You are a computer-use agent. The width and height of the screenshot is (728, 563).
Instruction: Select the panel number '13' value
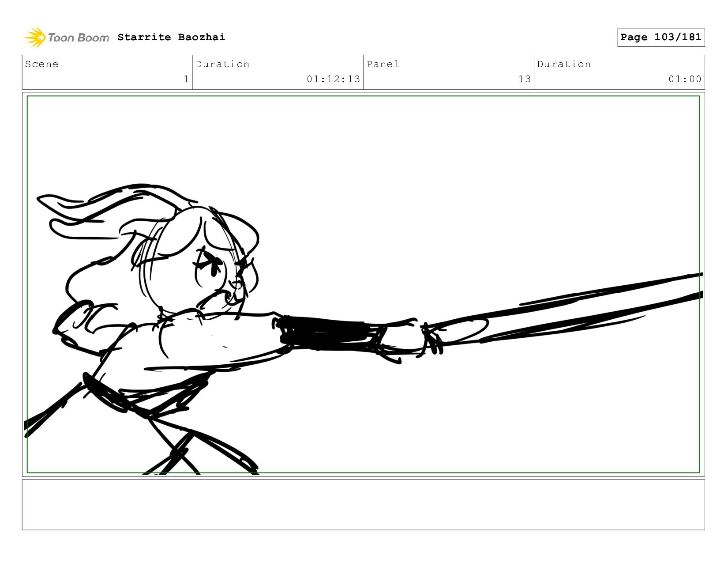point(525,79)
